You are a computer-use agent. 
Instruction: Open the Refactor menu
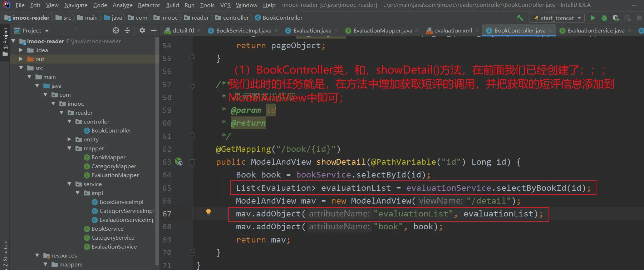[149, 5]
